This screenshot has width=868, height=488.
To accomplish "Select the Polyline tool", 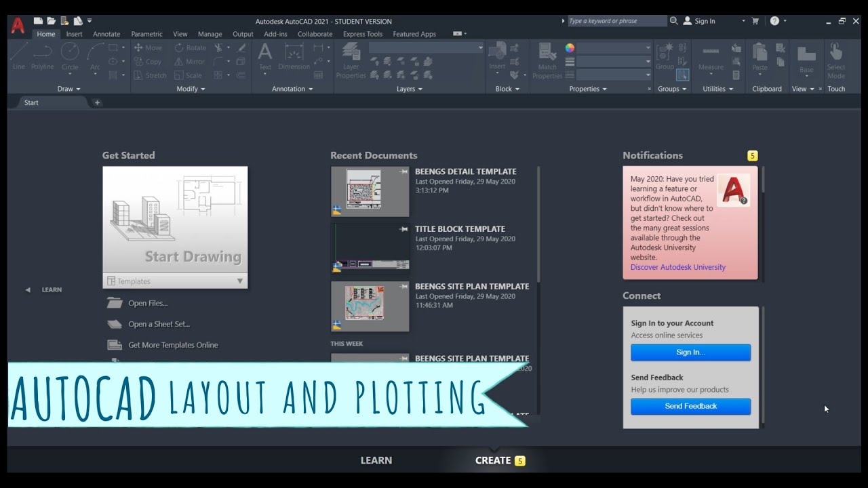I will point(43,56).
